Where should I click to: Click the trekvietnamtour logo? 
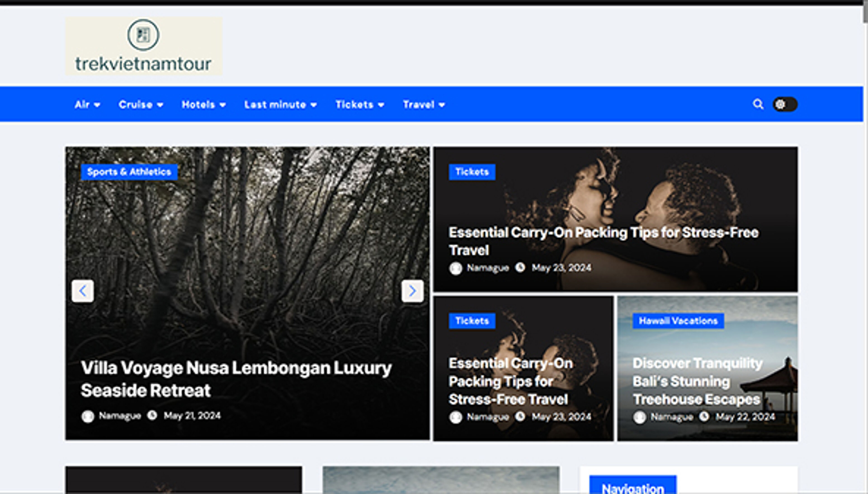click(144, 46)
